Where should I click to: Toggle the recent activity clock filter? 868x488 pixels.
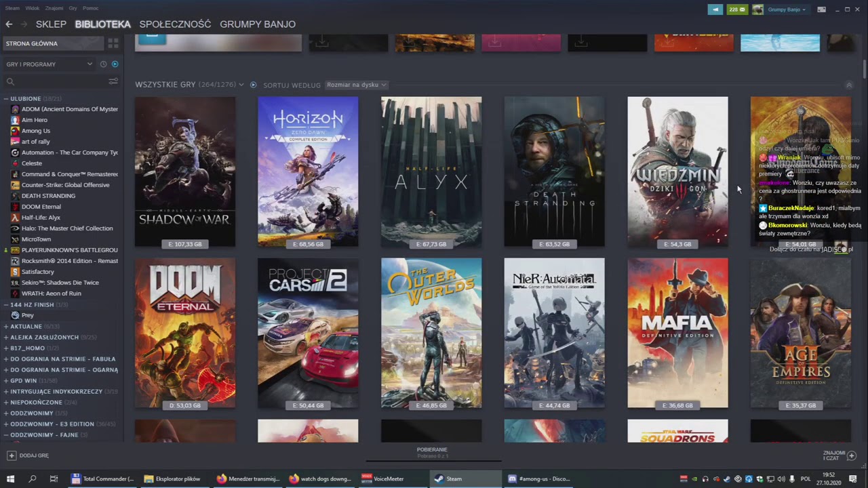click(103, 64)
